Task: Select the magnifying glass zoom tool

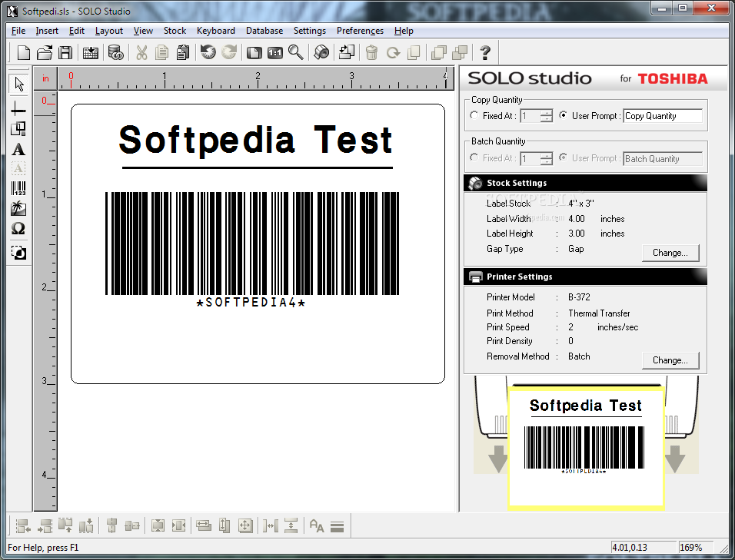Action: pyautogui.click(x=296, y=52)
